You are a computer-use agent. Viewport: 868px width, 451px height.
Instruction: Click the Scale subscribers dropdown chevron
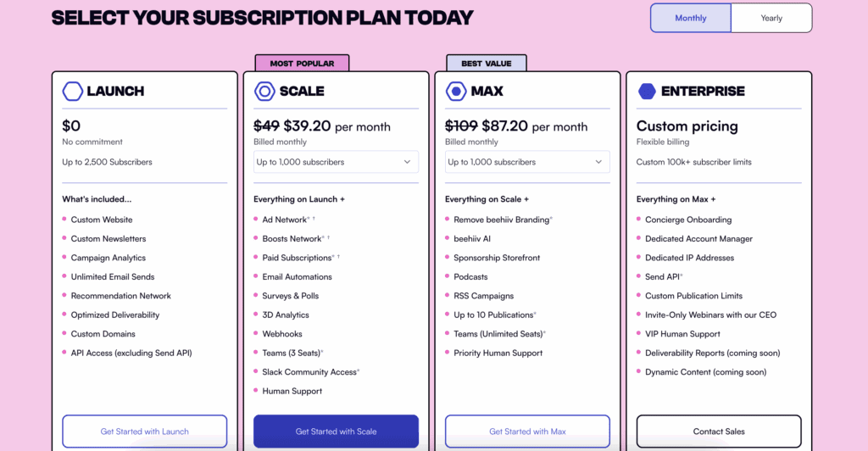click(407, 162)
